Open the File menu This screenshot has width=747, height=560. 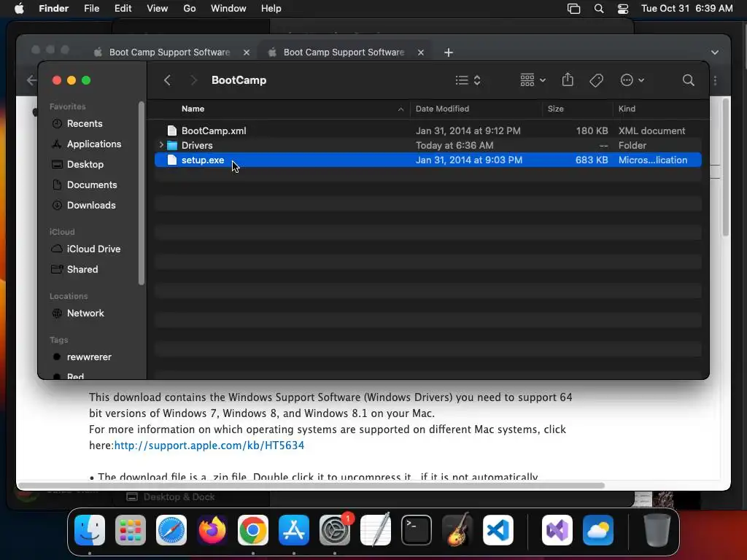point(91,9)
